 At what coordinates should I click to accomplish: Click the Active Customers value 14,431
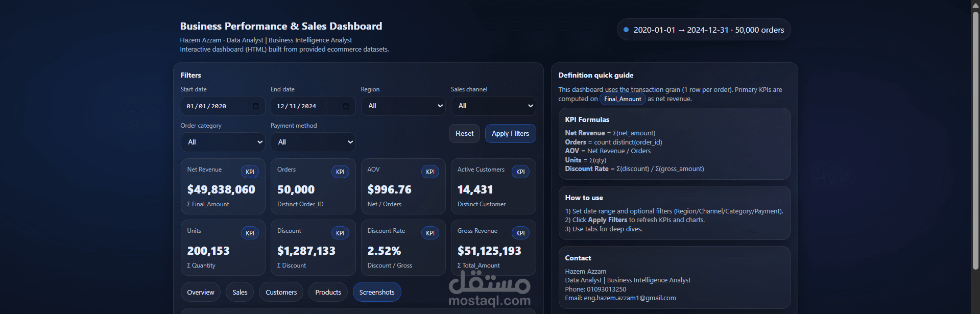click(475, 190)
